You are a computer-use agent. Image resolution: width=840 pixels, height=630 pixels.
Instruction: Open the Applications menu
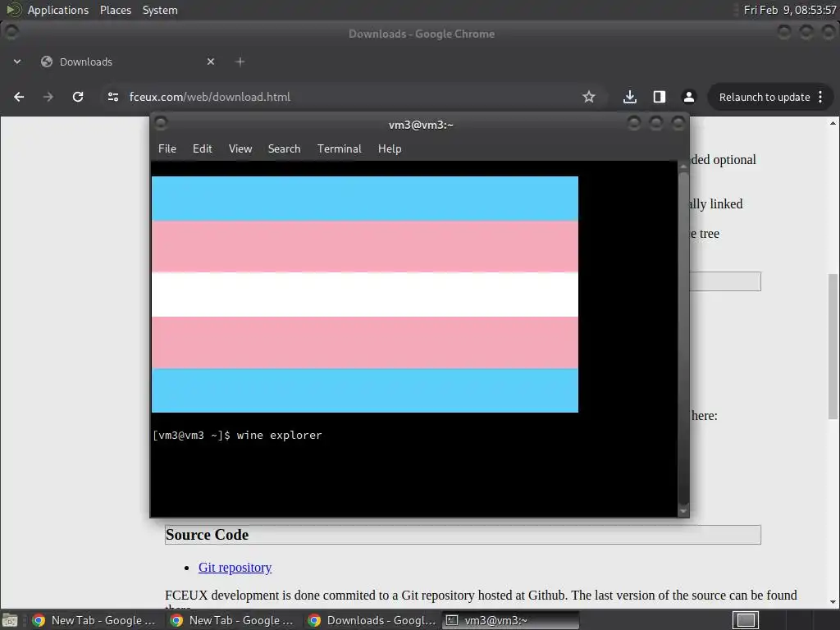[58, 10]
